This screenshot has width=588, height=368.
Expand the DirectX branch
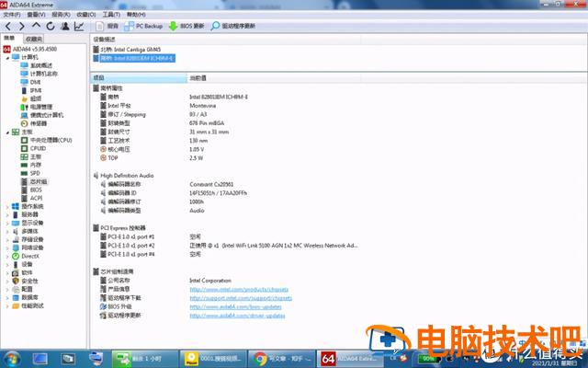click(x=7, y=256)
